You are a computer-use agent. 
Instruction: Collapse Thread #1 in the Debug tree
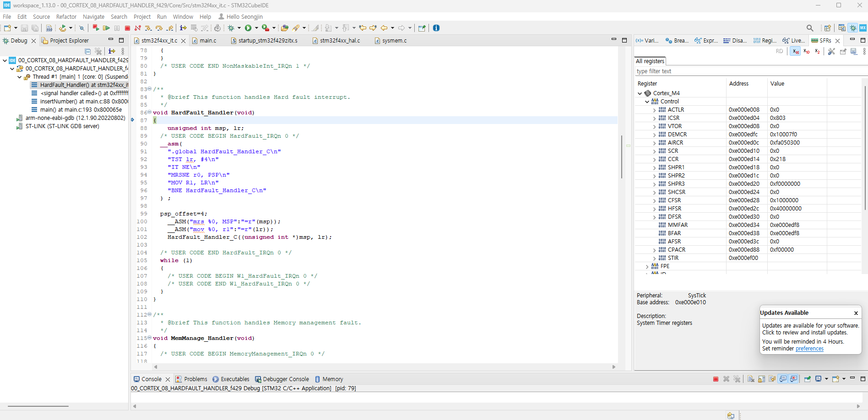[19, 77]
